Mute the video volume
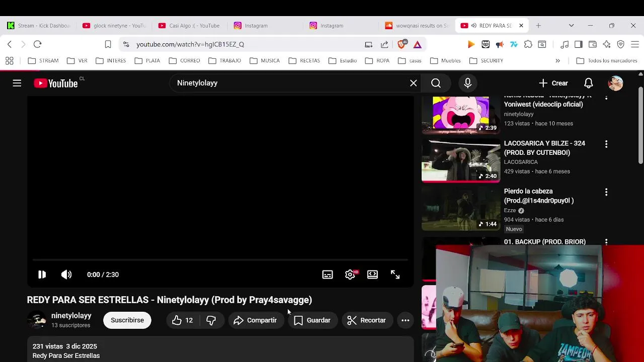644x362 pixels. [x=66, y=275]
